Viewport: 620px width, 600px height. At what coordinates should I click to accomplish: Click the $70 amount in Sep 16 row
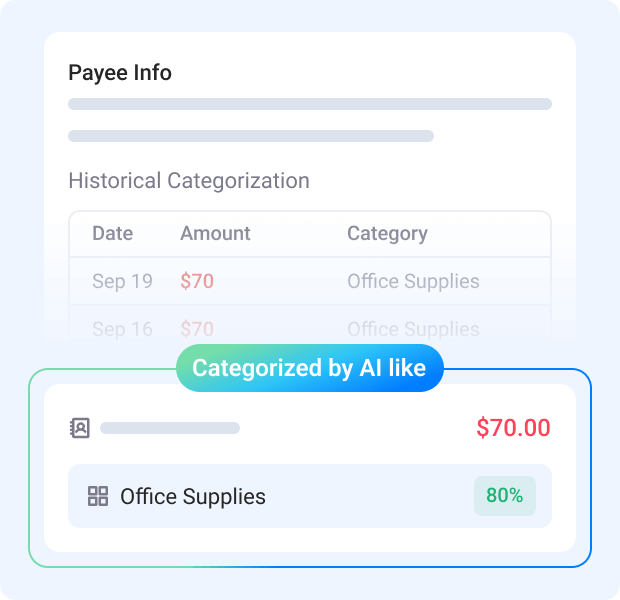pos(197,329)
